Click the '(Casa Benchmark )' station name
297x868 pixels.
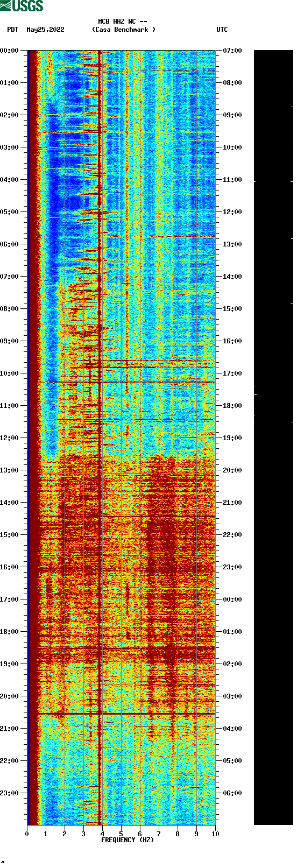pyautogui.click(x=124, y=30)
